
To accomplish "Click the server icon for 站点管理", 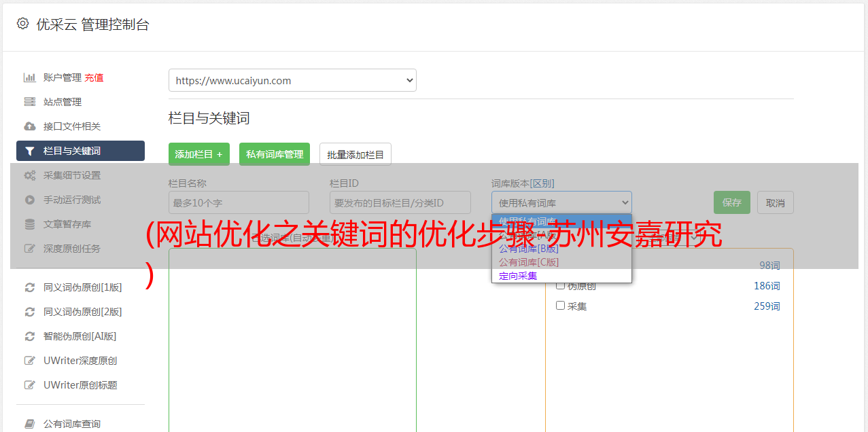I will click(x=29, y=102).
